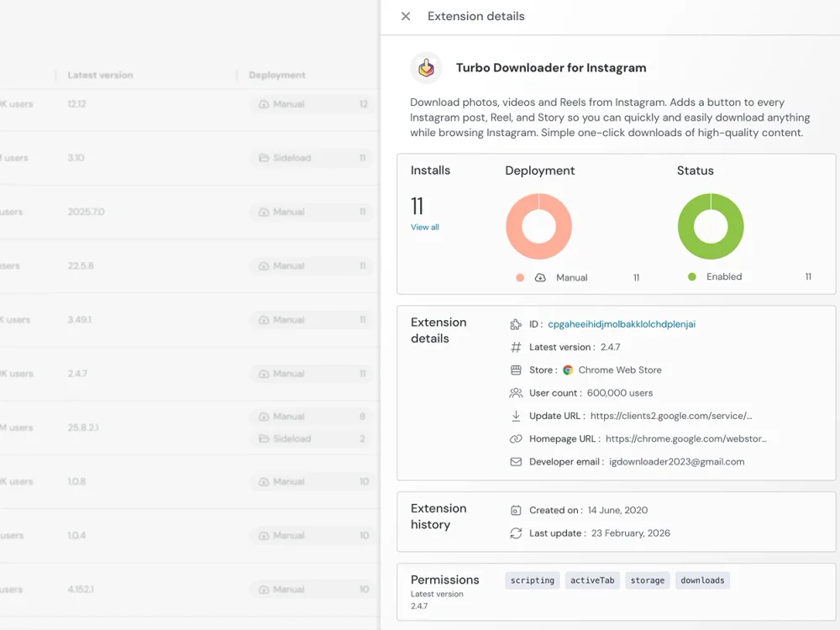The image size is (840, 630).
Task: Select the activeTab permission tag
Action: pyautogui.click(x=592, y=580)
